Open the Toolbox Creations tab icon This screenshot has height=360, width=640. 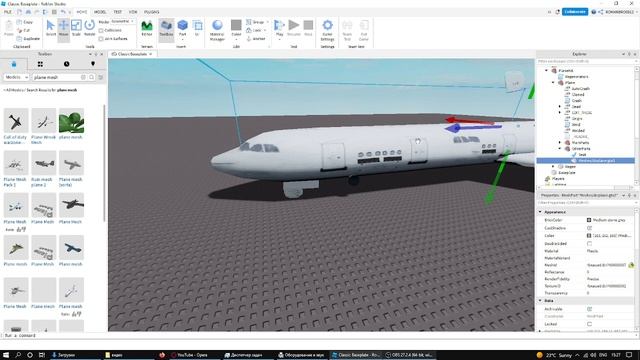(x=93, y=64)
